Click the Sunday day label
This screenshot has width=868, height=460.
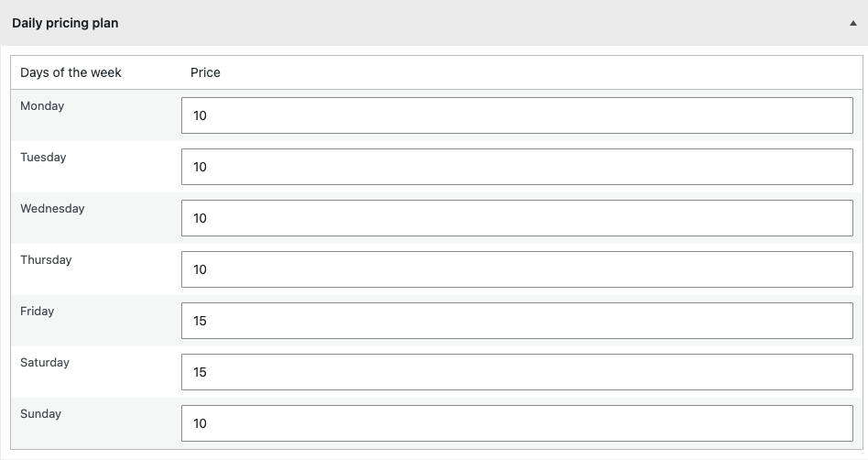click(41, 414)
